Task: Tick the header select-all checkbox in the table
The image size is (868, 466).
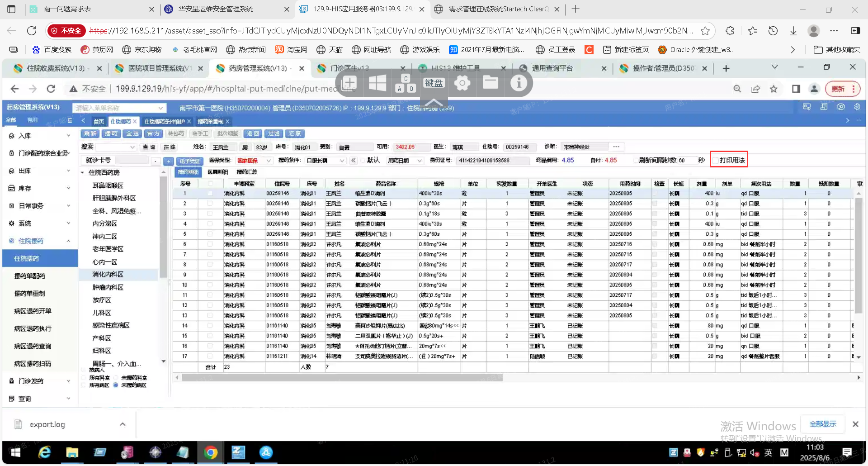Action: click(x=210, y=184)
